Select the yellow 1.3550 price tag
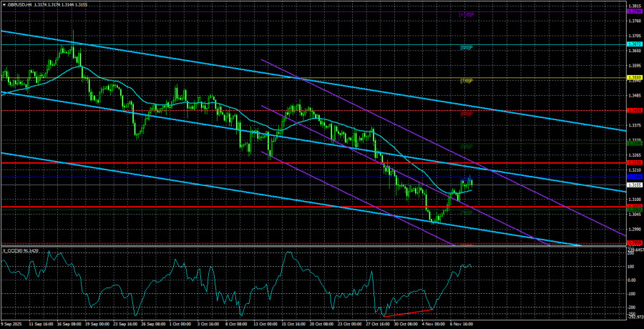 point(634,77)
